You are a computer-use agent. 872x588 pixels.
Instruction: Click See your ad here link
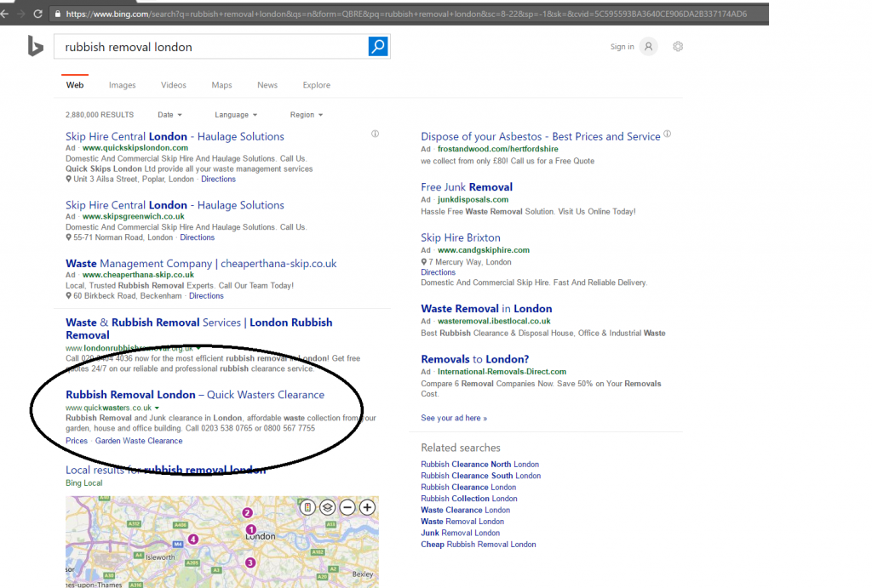[x=454, y=418]
